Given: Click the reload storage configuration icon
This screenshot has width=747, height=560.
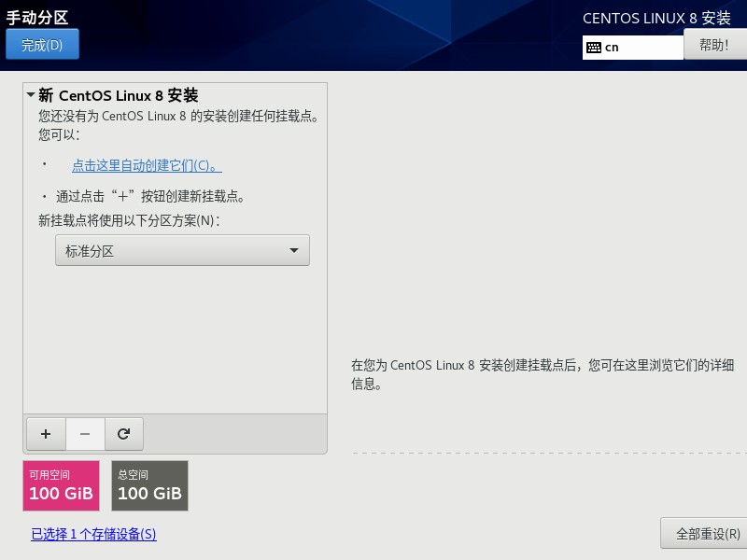Looking at the screenshot, I should point(124,434).
